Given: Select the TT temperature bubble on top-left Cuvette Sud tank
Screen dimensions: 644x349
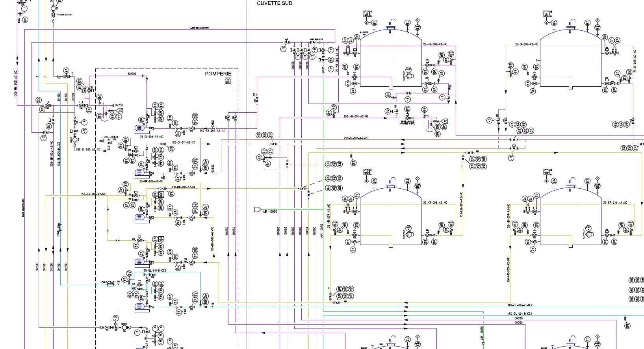Looking at the screenshot, I should point(408,23).
